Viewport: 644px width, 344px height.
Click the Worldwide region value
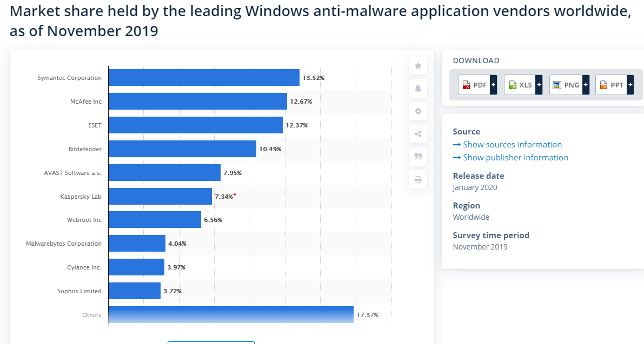click(471, 217)
